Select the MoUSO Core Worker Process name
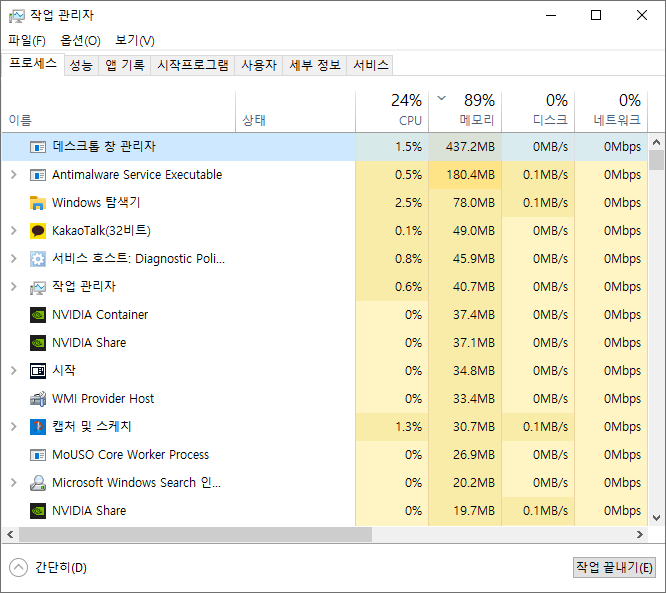The image size is (666, 593). pyautogui.click(x=130, y=455)
